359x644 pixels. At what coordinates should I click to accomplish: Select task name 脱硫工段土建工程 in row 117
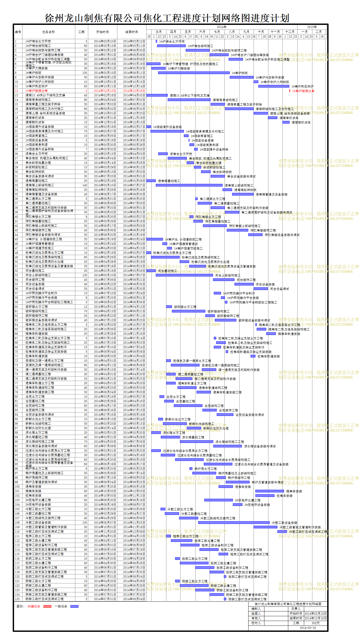coord(38,563)
